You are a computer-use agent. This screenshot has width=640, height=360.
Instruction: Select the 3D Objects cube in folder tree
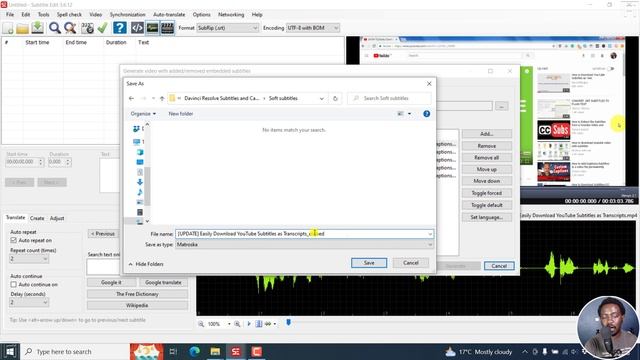pos(140,152)
